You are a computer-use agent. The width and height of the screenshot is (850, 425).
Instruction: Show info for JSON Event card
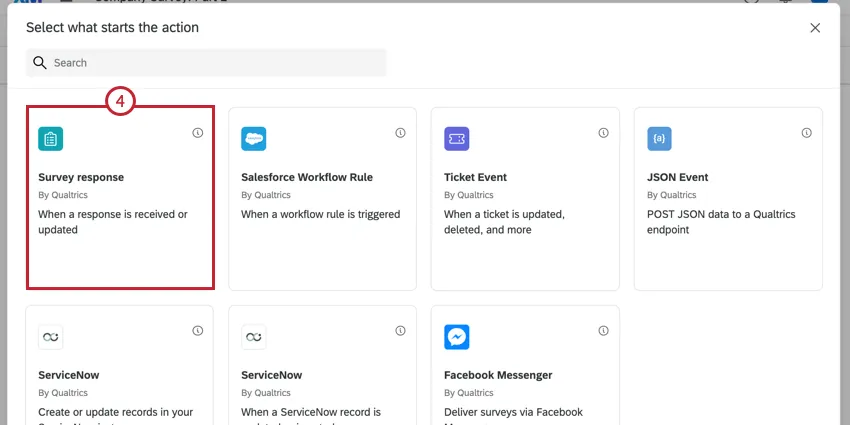tap(806, 132)
